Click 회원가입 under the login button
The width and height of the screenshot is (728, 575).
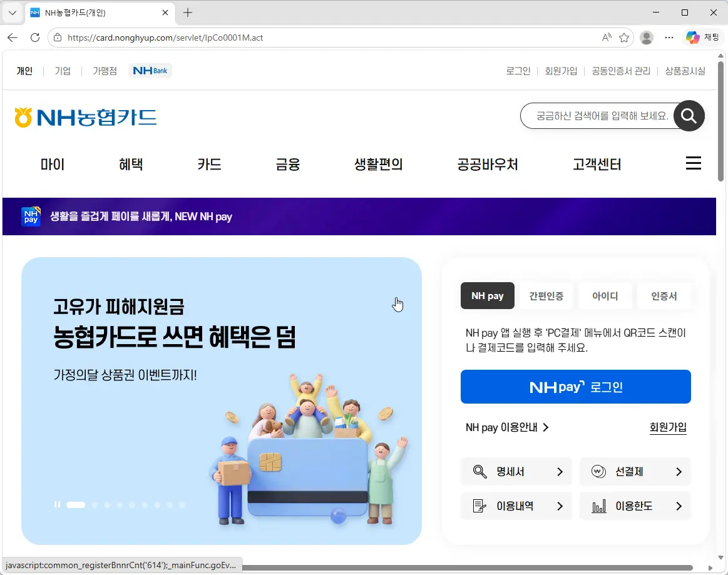[x=668, y=427]
